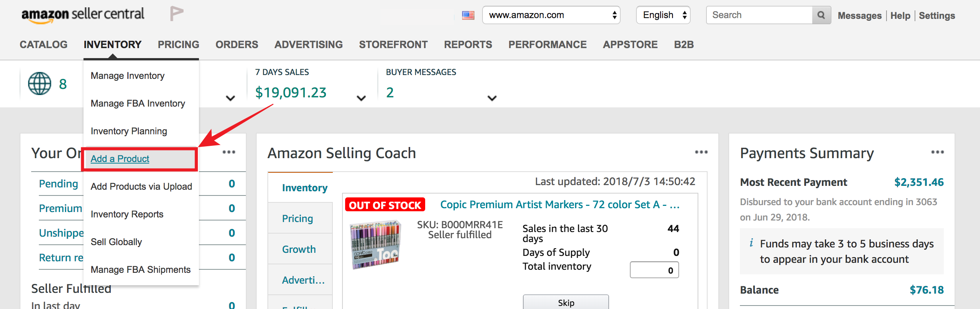Viewport: 980px width, 309px height.
Task: Click the search magnifier button
Action: pyautogui.click(x=821, y=15)
